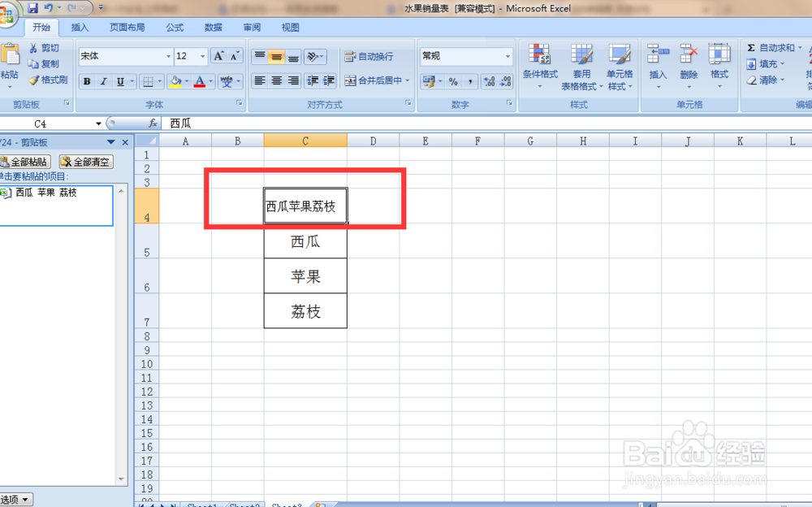The image size is (812, 507).
Task: Click the decrease decimal icon
Action: [505, 81]
